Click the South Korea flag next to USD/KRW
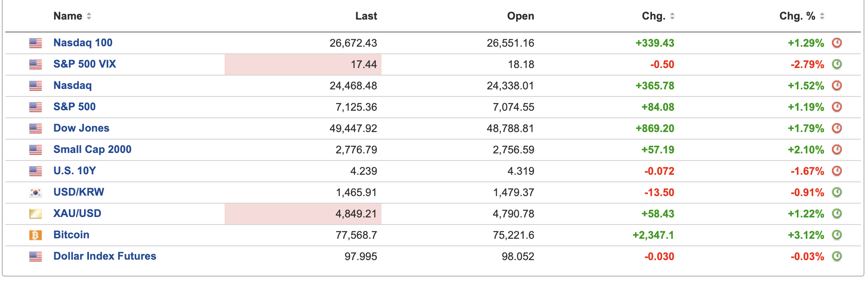The image size is (868, 281). pos(36,193)
